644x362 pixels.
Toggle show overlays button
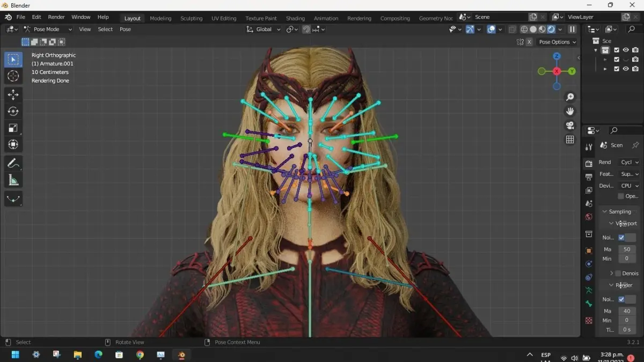point(491,29)
